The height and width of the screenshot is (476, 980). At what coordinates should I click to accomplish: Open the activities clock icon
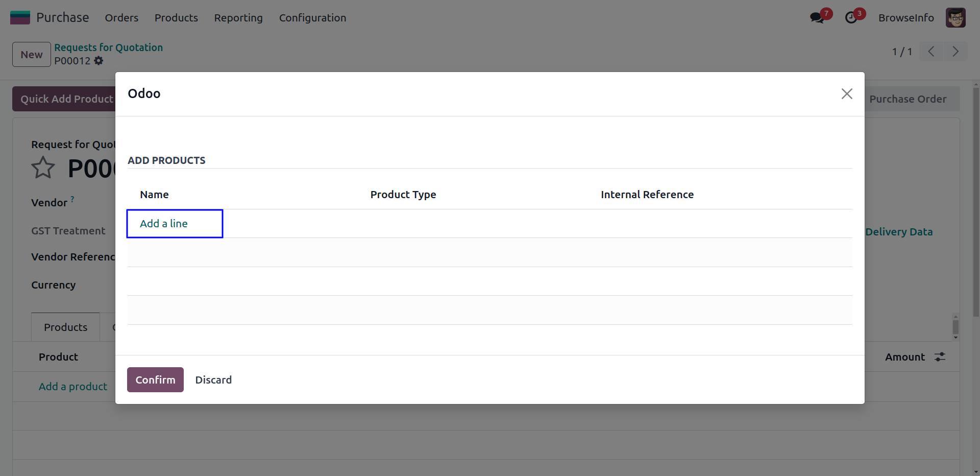851,18
